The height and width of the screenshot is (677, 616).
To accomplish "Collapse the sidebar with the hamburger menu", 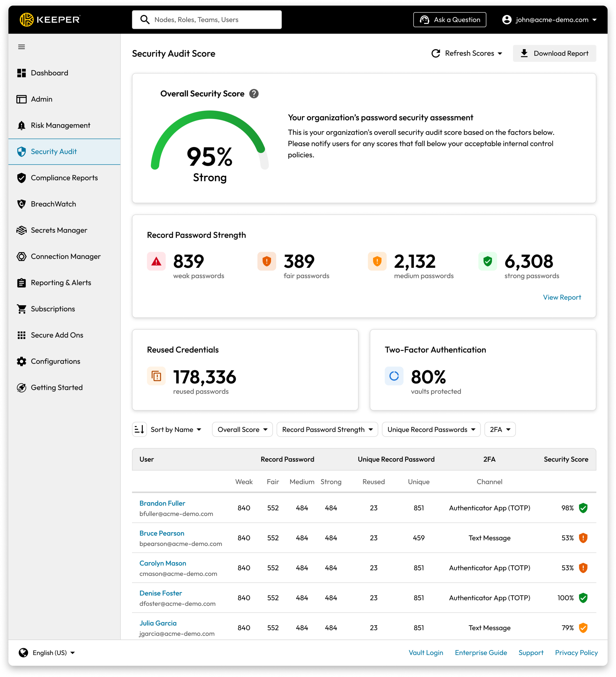I will [21, 47].
